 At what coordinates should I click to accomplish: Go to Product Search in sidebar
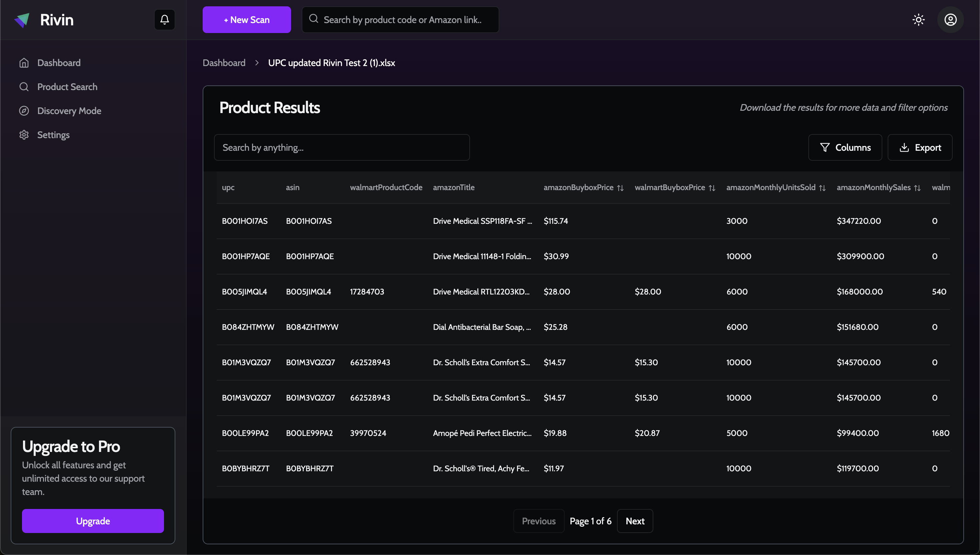pos(67,86)
